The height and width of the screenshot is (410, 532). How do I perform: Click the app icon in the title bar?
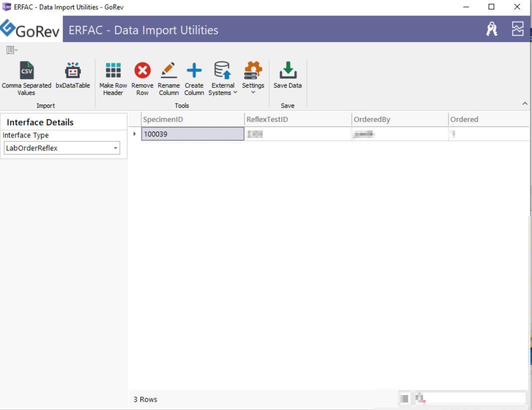[6, 7]
